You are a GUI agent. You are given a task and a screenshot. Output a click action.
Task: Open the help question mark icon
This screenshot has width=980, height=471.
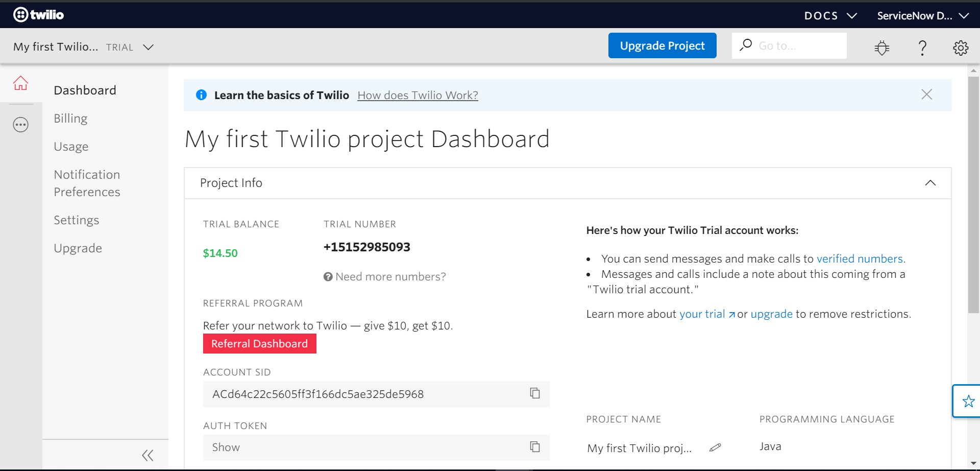pos(922,48)
